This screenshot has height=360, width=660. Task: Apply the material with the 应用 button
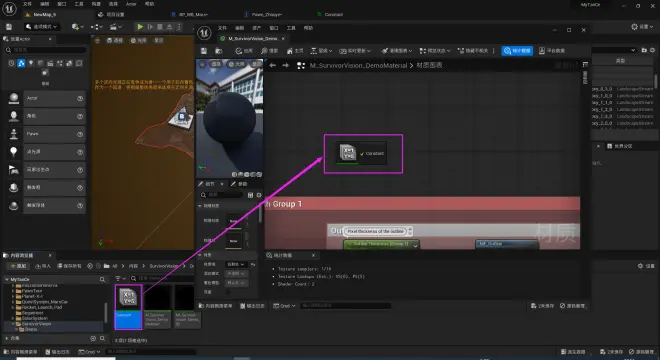(x=244, y=51)
